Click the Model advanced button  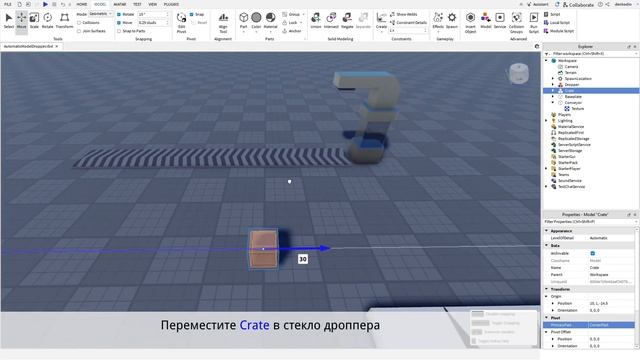[x=485, y=21]
